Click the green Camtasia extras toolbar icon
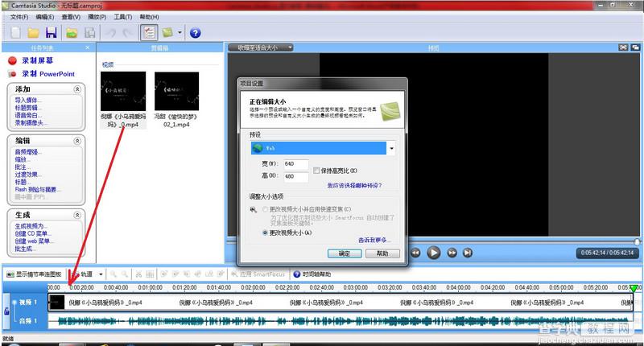Image resolution: width=644 pixels, height=346 pixels. (167, 32)
